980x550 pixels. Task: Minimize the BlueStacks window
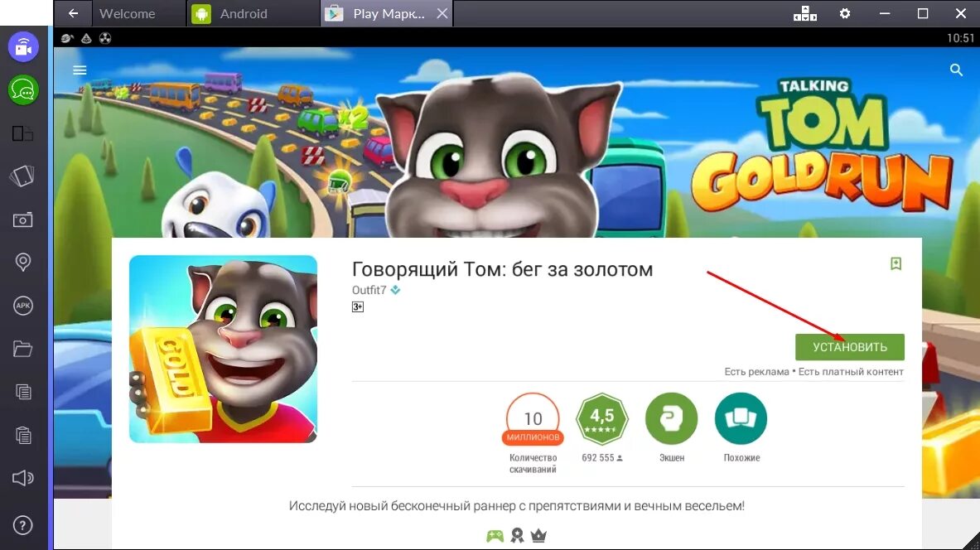coord(885,13)
